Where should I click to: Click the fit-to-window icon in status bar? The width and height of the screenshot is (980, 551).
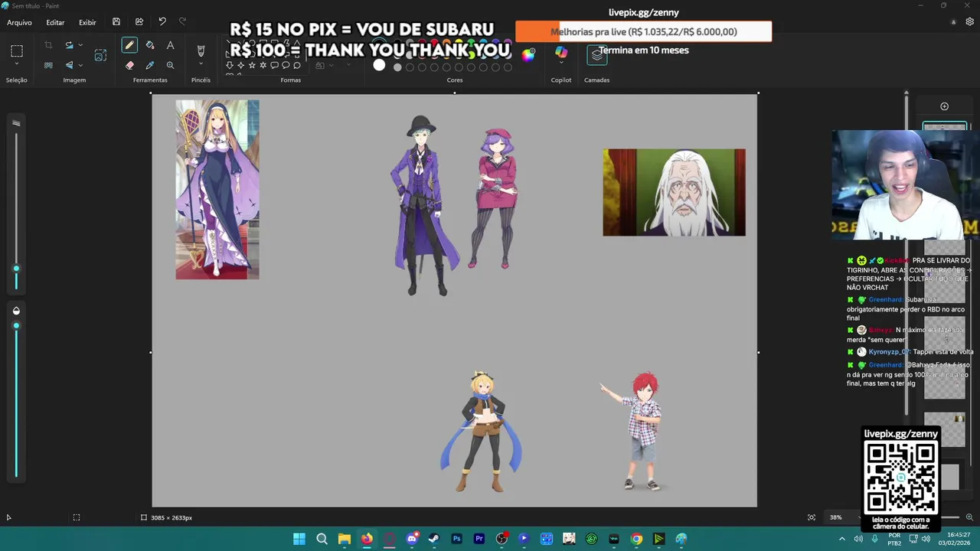812,517
